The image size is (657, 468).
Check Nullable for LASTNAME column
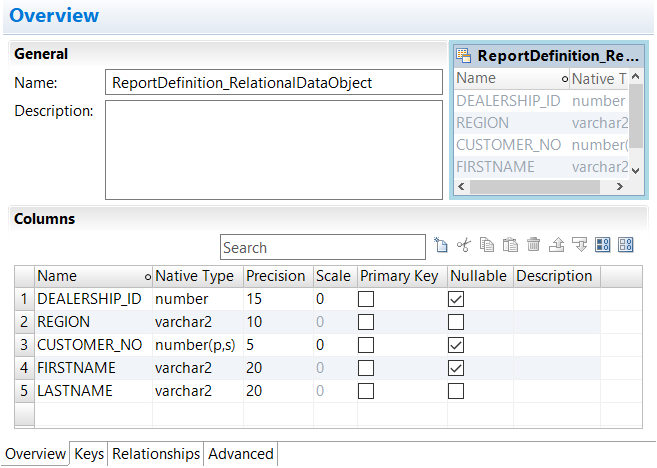[456, 391]
